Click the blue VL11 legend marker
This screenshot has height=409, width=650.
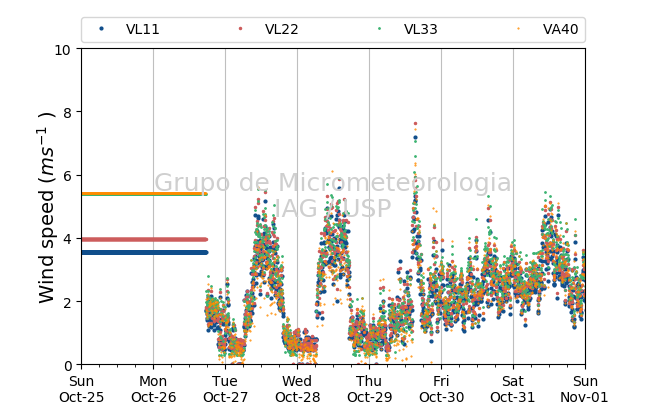coord(102,29)
